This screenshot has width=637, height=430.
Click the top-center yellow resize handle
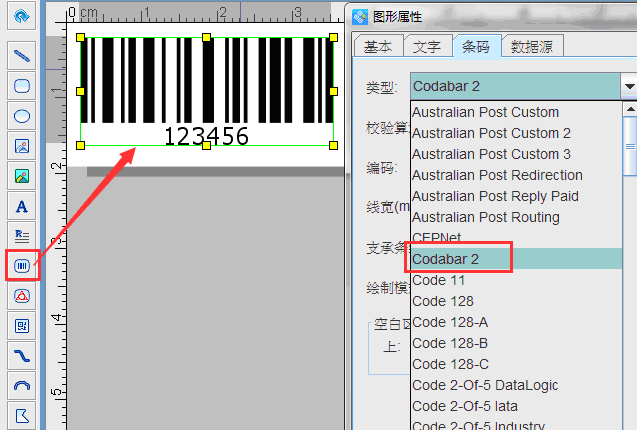(x=206, y=37)
